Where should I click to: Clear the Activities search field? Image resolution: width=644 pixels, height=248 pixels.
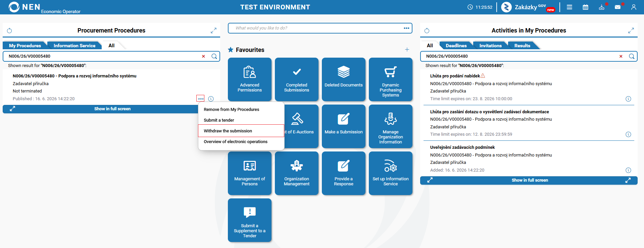click(x=621, y=56)
